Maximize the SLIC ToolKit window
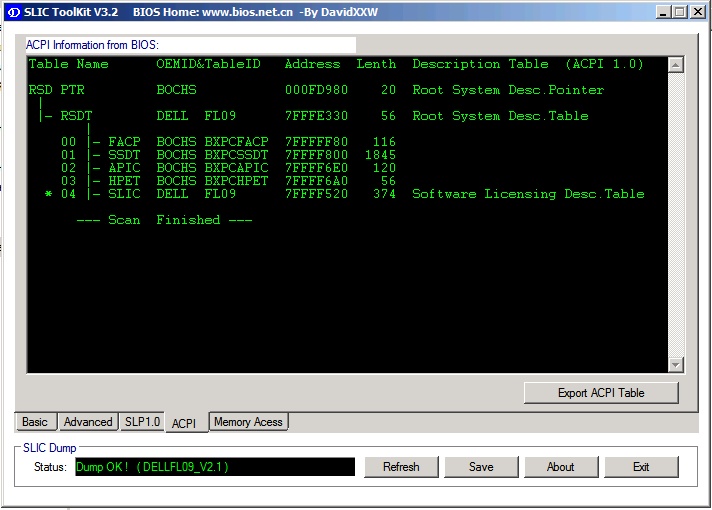Viewport: 712px width, 510px height. [x=680, y=12]
